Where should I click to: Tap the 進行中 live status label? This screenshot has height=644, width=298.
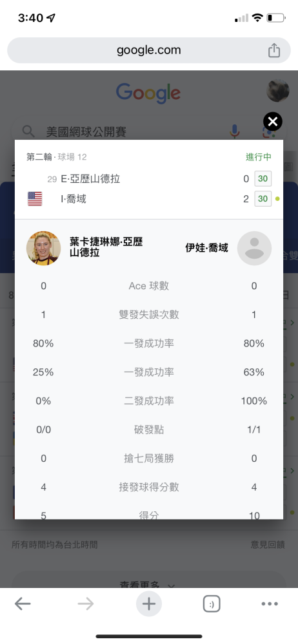259,157
